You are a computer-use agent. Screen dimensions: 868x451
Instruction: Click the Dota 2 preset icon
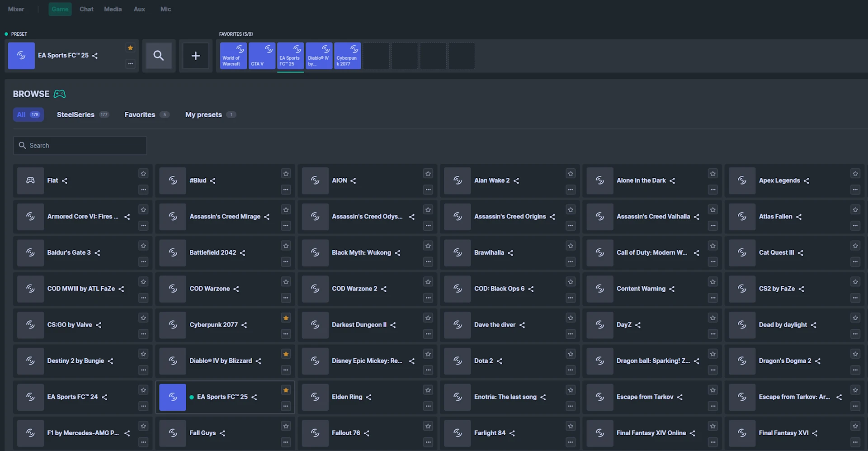pos(458,361)
